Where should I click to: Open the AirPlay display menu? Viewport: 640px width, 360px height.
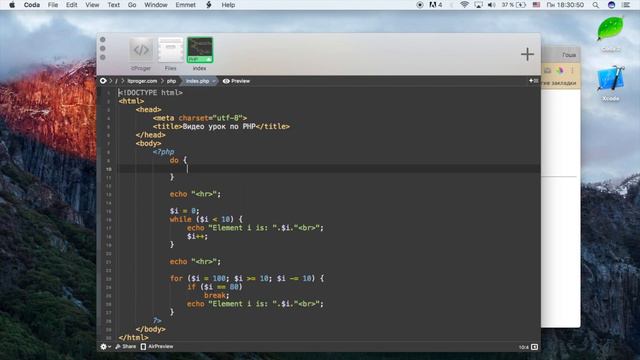[x=478, y=5]
